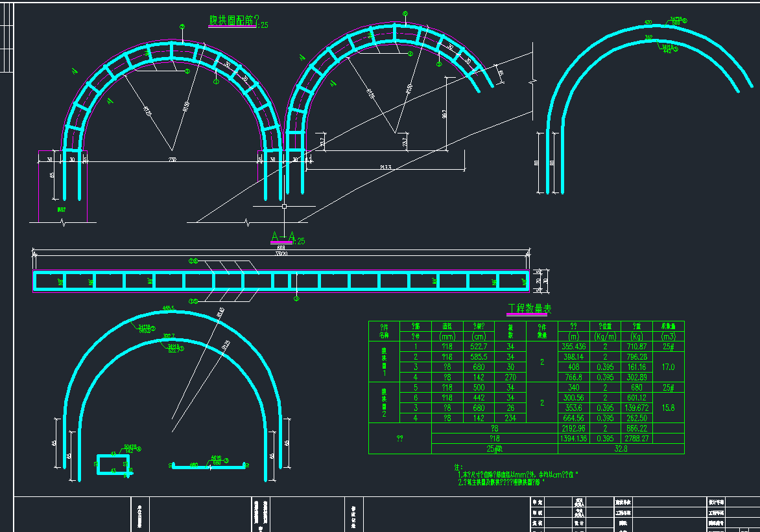Select the 796.28 weight cell
760x532 pixels.
click(x=636, y=356)
